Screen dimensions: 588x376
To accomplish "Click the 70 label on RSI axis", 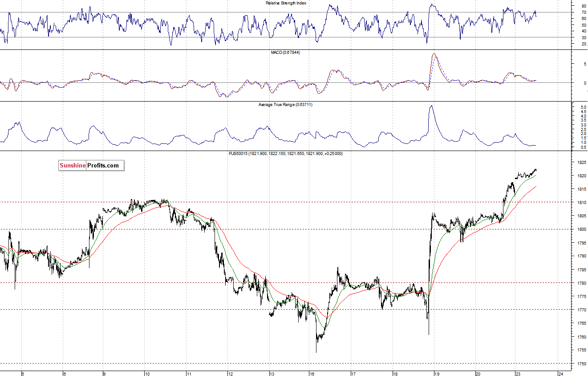I will click(584, 12).
